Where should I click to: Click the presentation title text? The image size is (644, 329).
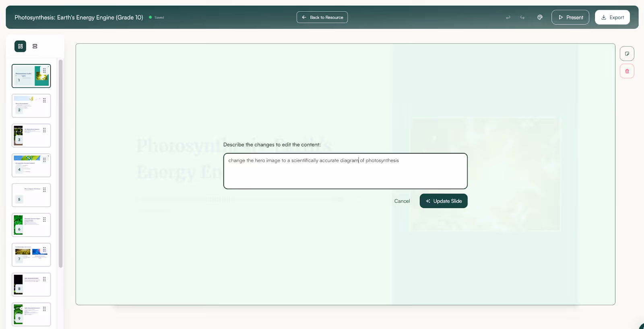click(79, 17)
